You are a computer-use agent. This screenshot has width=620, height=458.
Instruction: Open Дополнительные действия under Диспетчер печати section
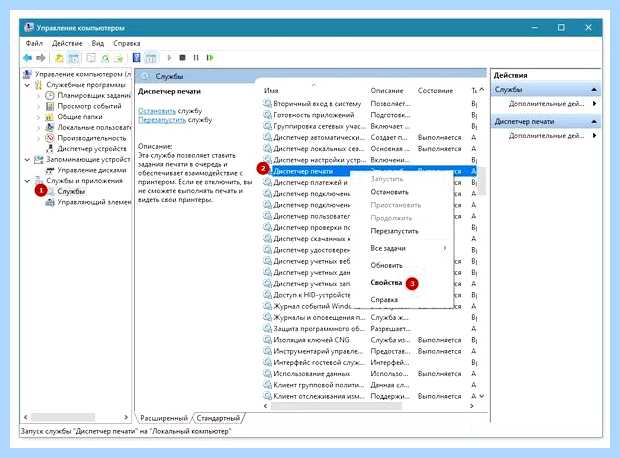(546, 136)
